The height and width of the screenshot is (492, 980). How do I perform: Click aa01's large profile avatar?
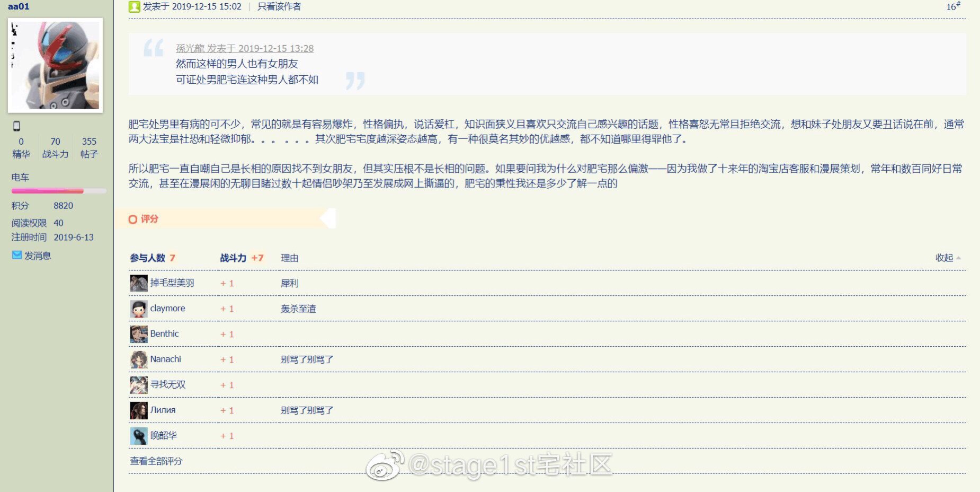click(x=55, y=65)
